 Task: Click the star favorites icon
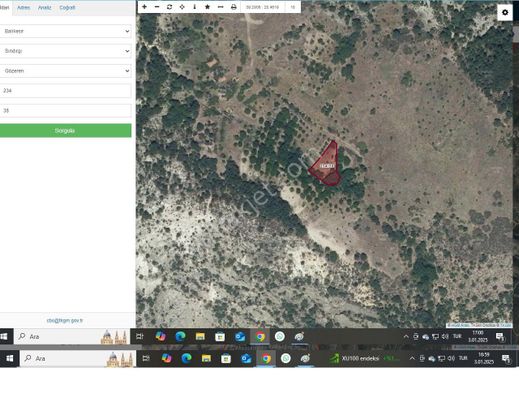(207, 7)
